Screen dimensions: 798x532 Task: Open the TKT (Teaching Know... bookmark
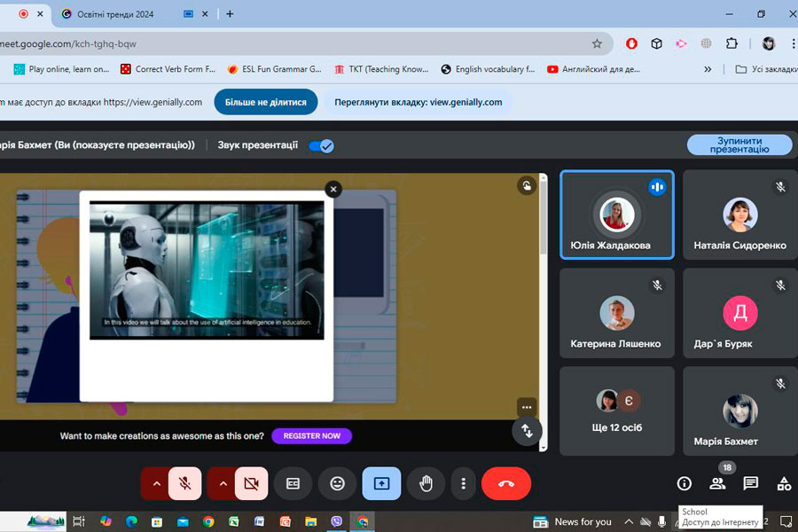coord(381,69)
